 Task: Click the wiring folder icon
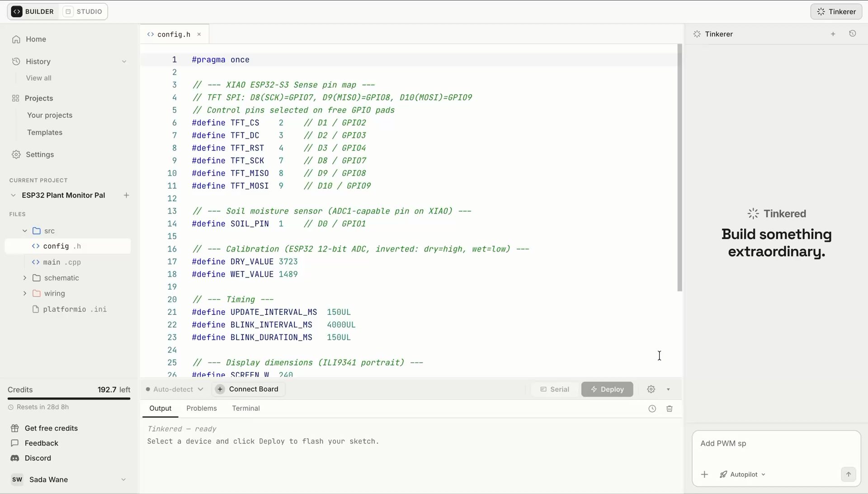point(37,294)
